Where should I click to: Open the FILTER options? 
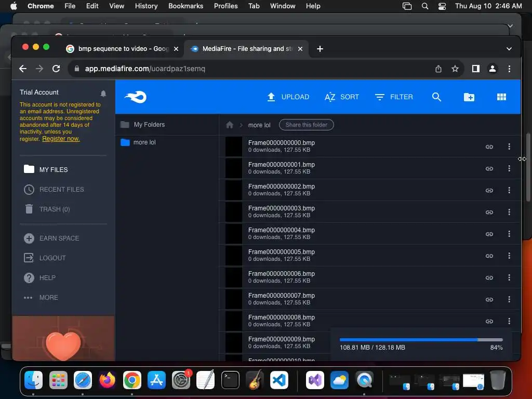point(394,97)
